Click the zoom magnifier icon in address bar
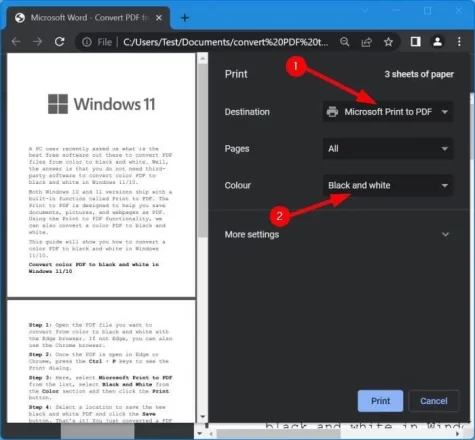Screen dimensions: 475x440 tap(345, 42)
